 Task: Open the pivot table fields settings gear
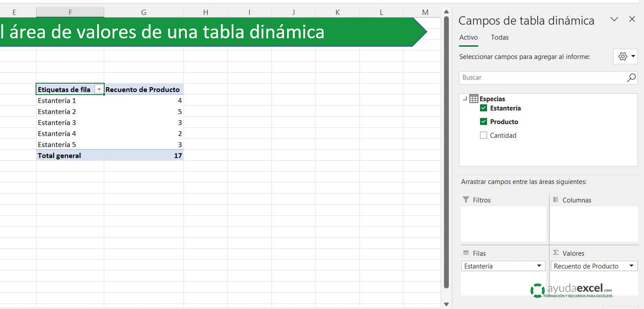[x=622, y=56]
